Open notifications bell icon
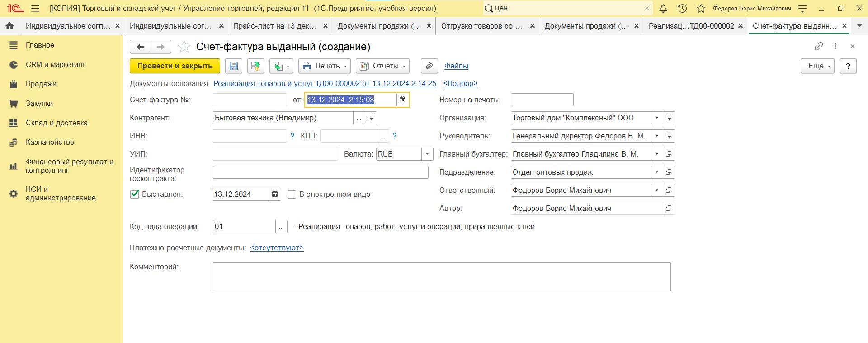The image size is (868, 343). click(x=663, y=8)
